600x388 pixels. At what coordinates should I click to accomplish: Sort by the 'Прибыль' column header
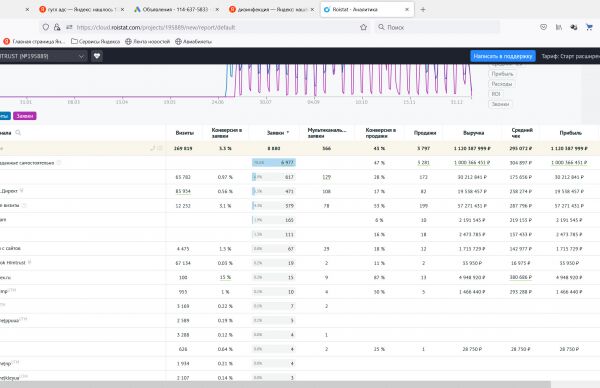click(x=570, y=133)
